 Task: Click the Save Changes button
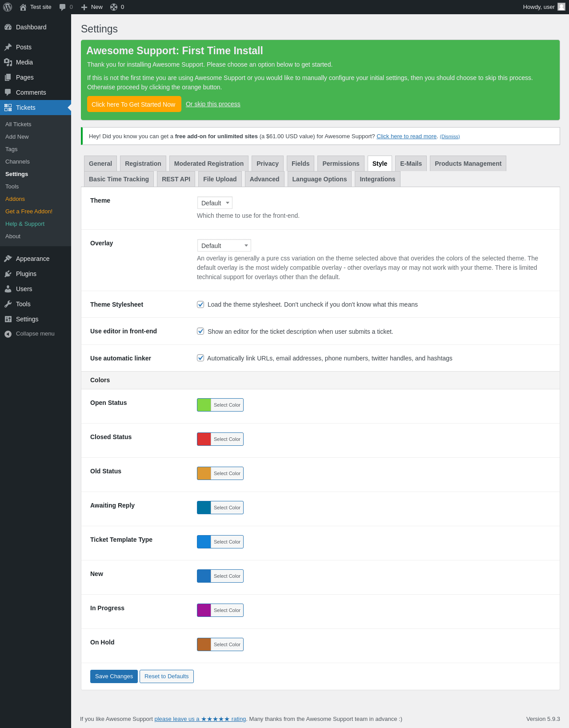114,676
